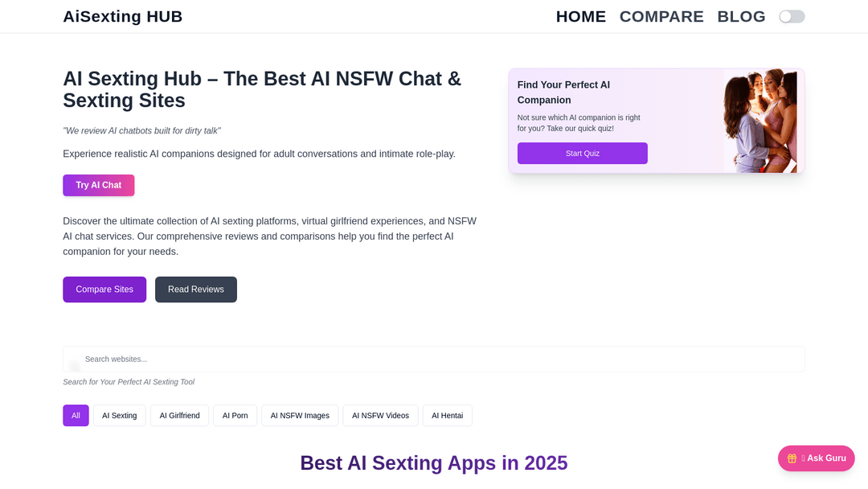Show AI NSFW Images category
Viewport: 868px width, 489px height.
(x=300, y=415)
